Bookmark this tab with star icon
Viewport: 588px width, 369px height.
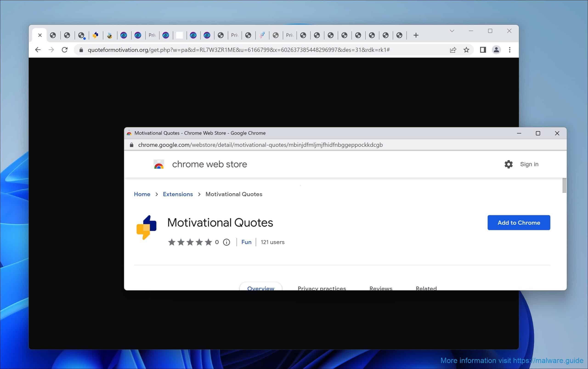[x=466, y=50]
